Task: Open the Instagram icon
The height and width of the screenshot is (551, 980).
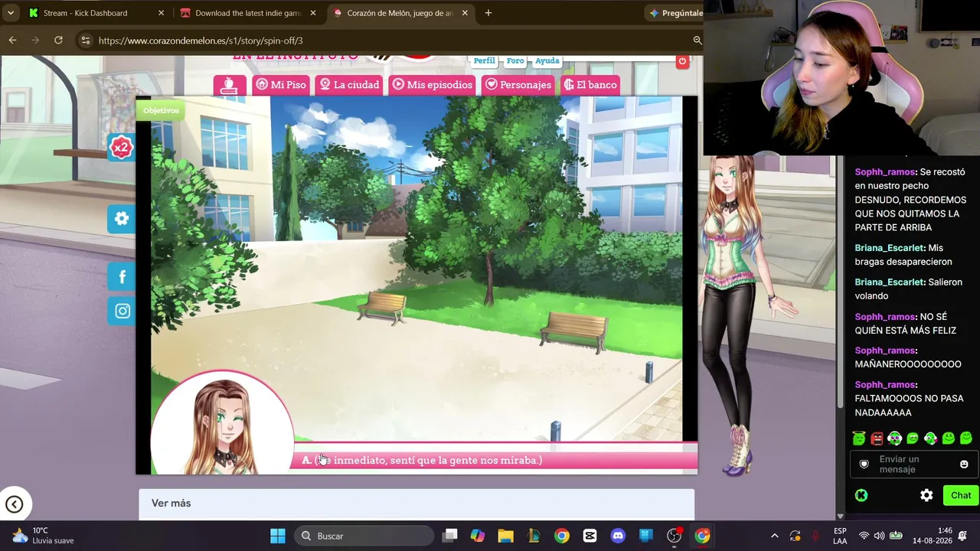Action: (122, 311)
